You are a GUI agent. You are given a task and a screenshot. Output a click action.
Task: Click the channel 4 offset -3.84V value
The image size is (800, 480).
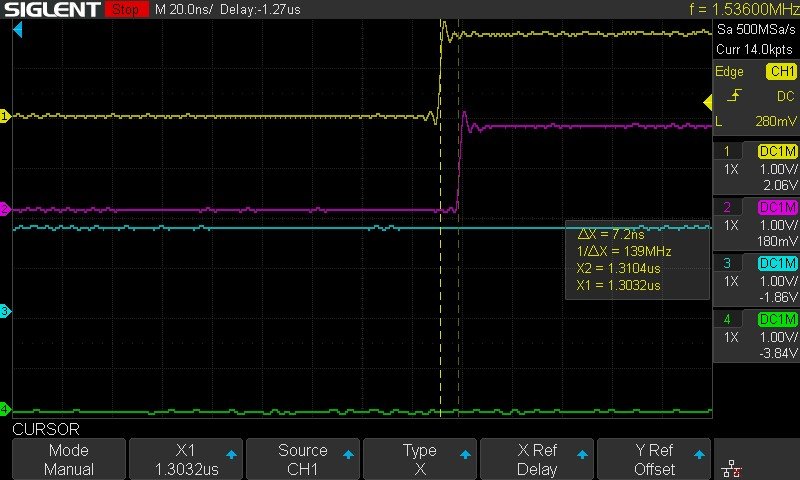click(778, 353)
